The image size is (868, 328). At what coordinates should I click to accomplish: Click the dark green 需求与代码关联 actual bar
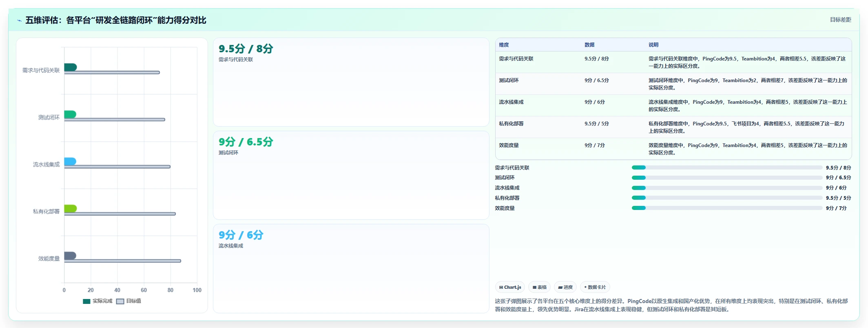70,67
